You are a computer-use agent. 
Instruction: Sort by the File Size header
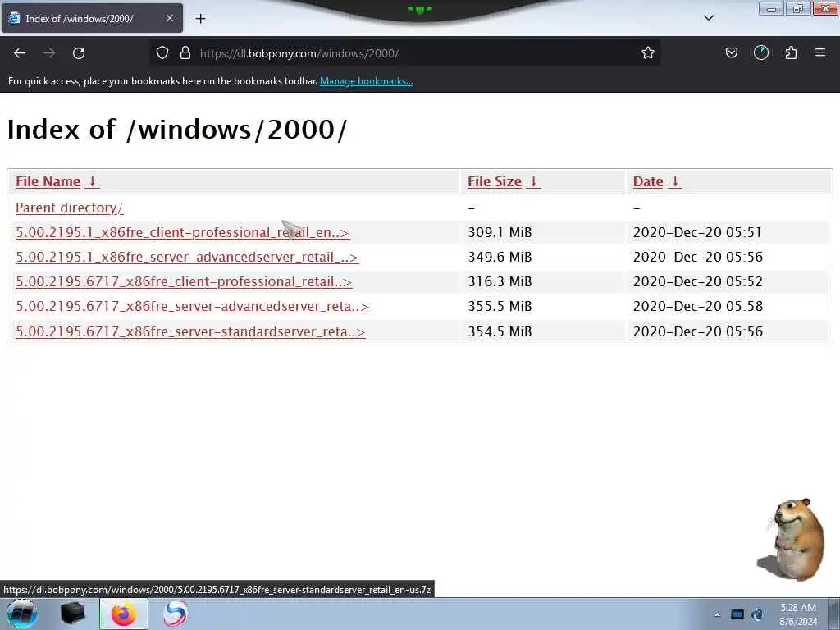pyautogui.click(x=504, y=181)
